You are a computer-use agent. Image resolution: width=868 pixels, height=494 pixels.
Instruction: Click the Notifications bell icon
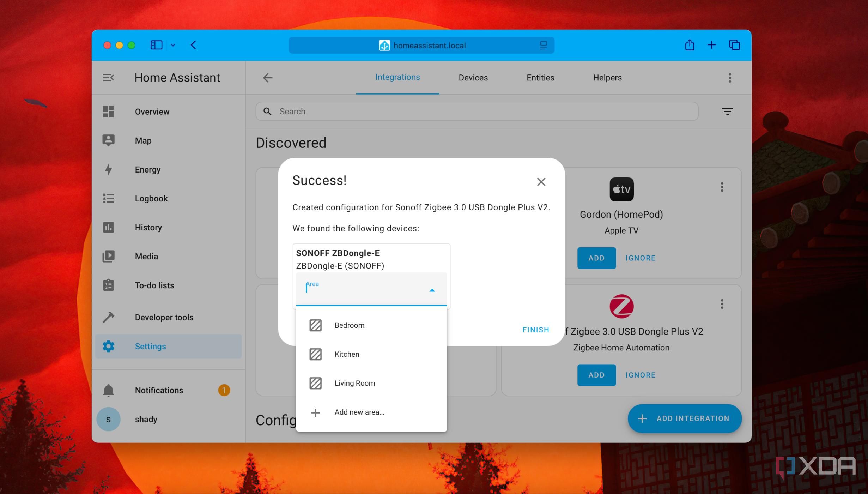(x=108, y=390)
